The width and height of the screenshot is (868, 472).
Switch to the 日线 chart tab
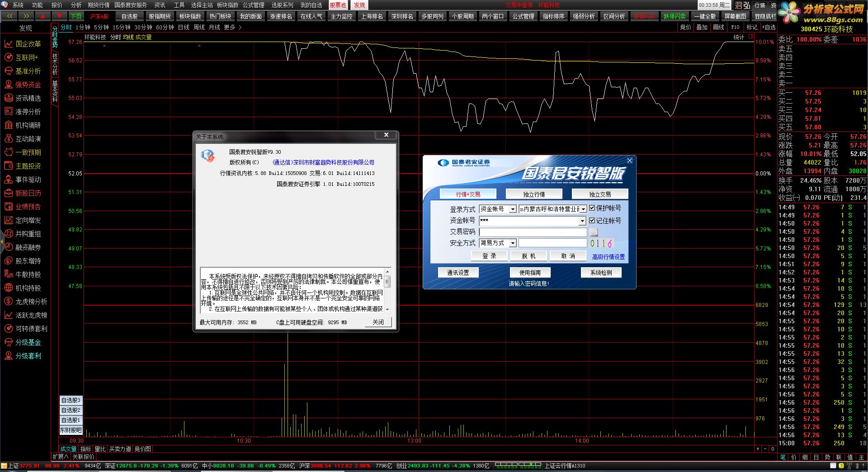184,28
